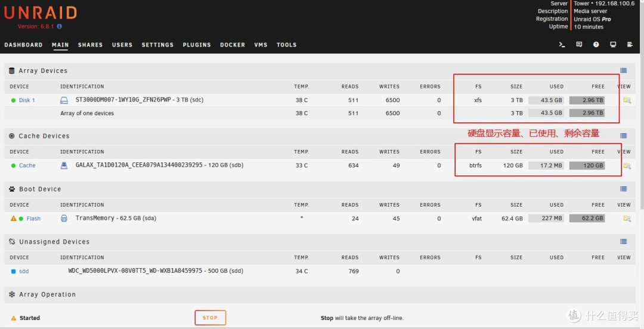Click the feedback icon in top bar
This screenshot has width=644, height=329.
tap(579, 45)
